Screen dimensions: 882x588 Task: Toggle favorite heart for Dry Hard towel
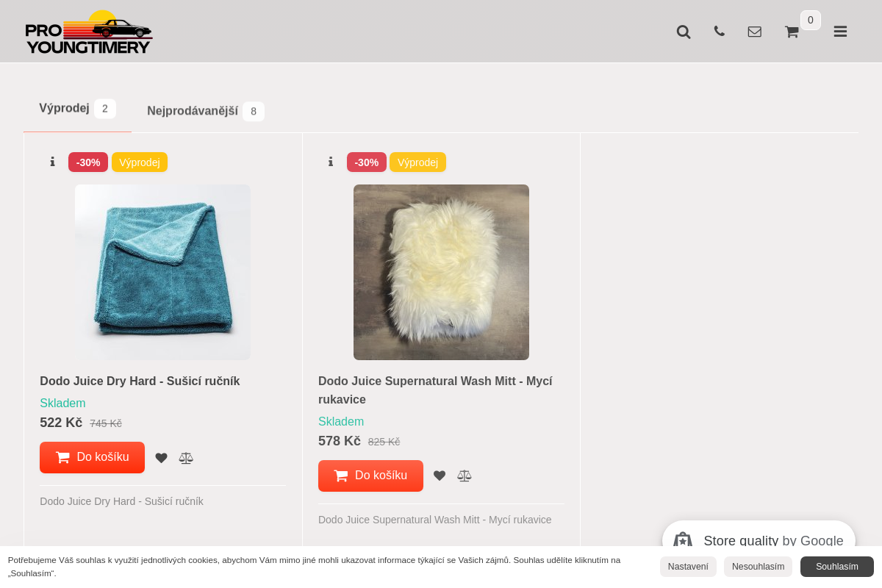tap(162, 458)
